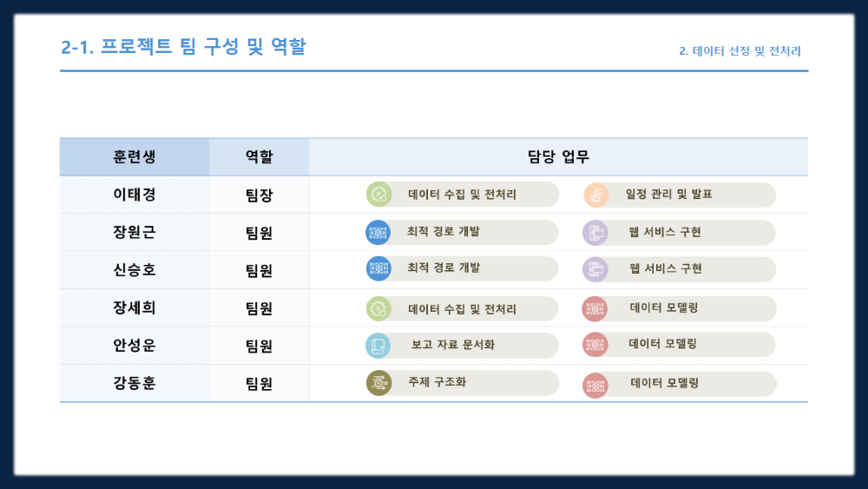868x489 pixels.
Task: Click the name cell 이태경
Action: click(135, 195)
